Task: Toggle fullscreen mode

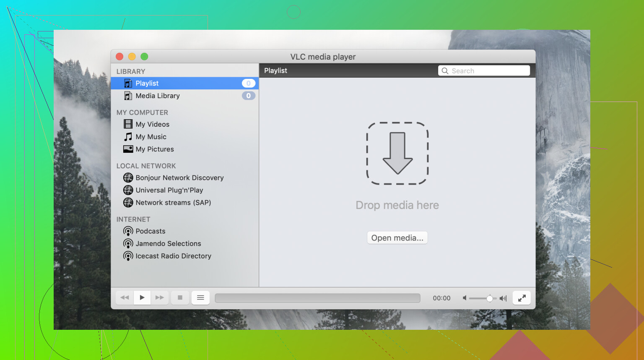Action: pyautogui.click(x=522, y=298)
